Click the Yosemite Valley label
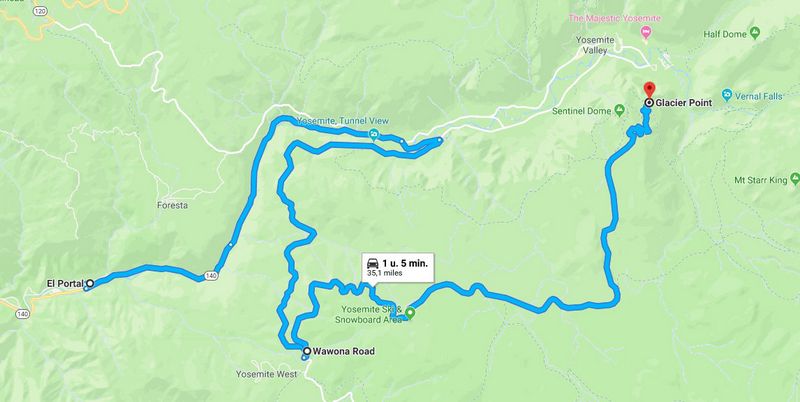 [594, 45]
